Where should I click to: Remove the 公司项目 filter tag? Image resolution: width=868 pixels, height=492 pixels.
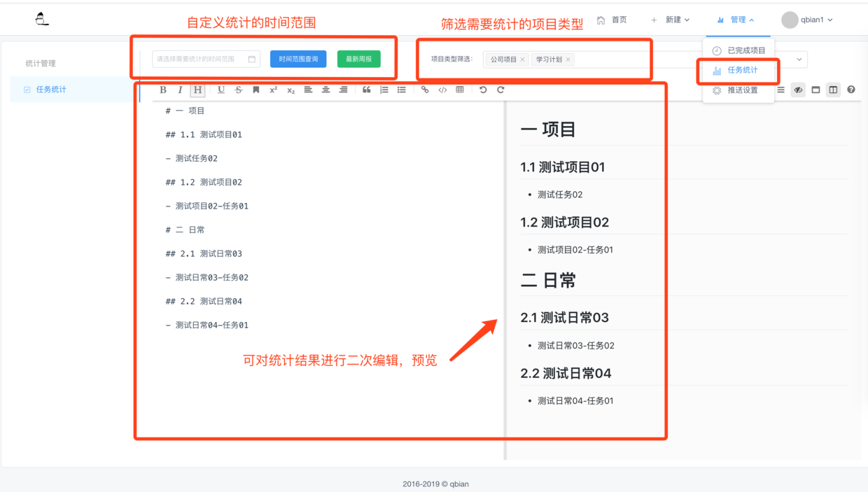522,59
